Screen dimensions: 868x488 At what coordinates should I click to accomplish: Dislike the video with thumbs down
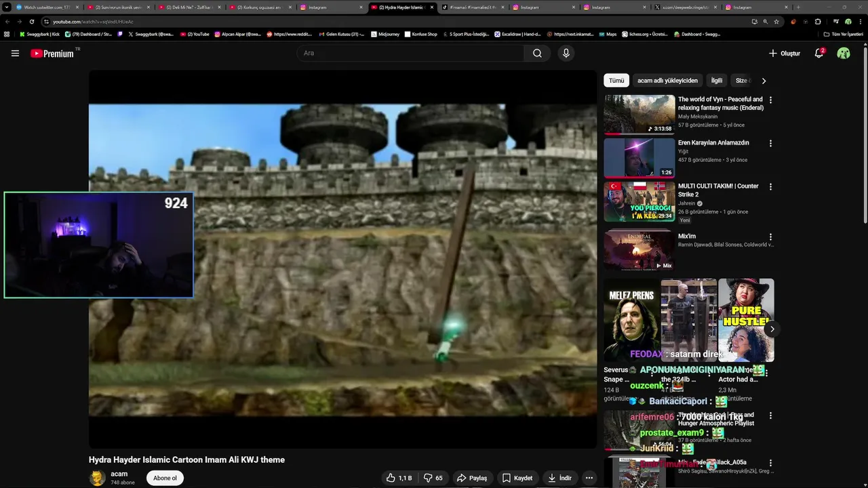point(433,478)
